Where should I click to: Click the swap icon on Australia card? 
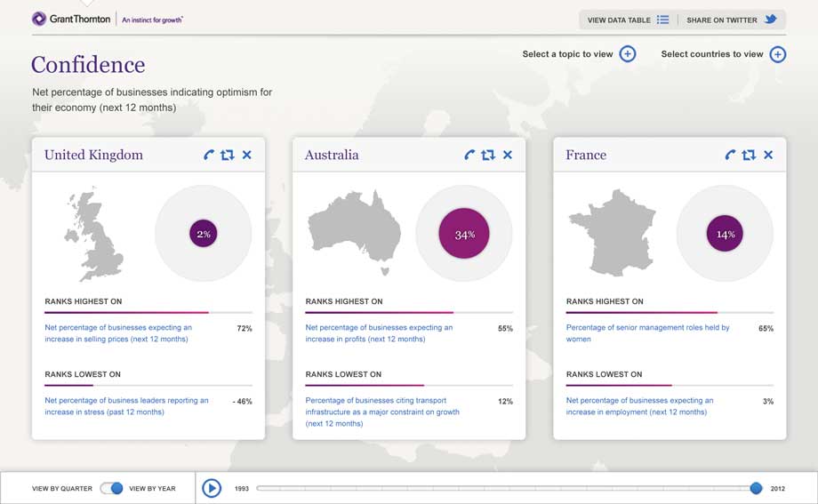click(488, 155)
